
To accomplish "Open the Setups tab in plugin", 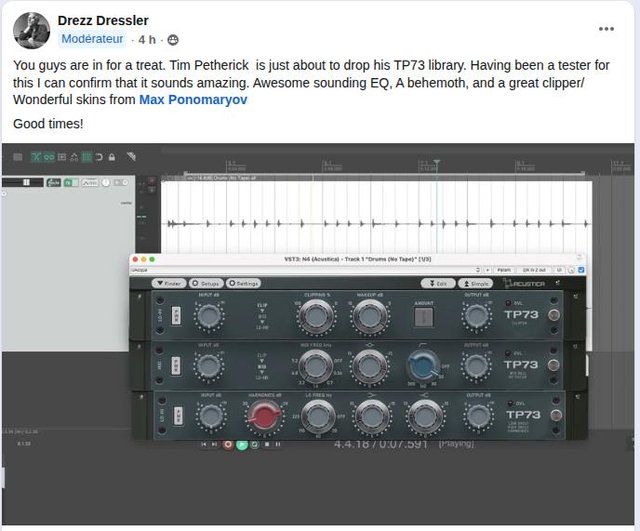I will pos(206,283).
